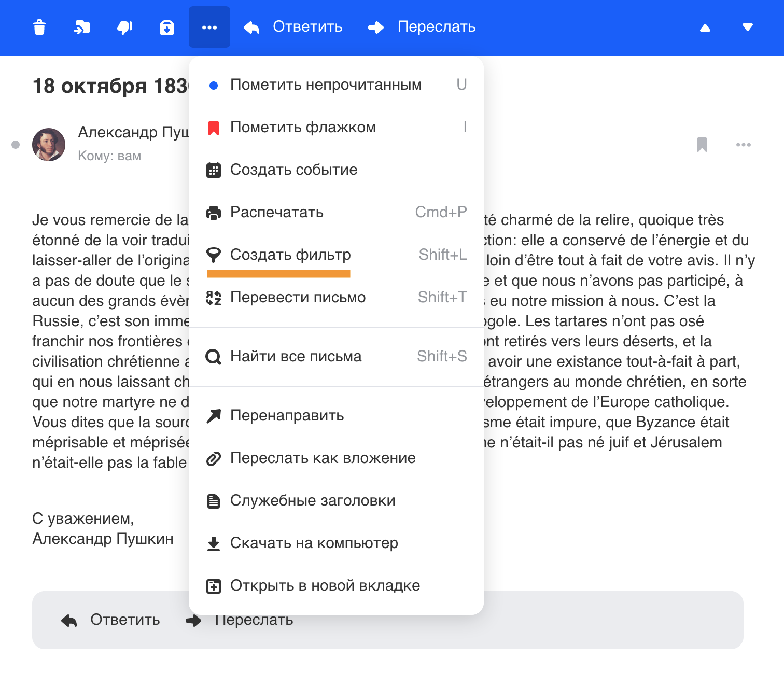Close the three-dots more menu in the toolbar
Viewport: 784px width, 673px height.
point(209,27)
